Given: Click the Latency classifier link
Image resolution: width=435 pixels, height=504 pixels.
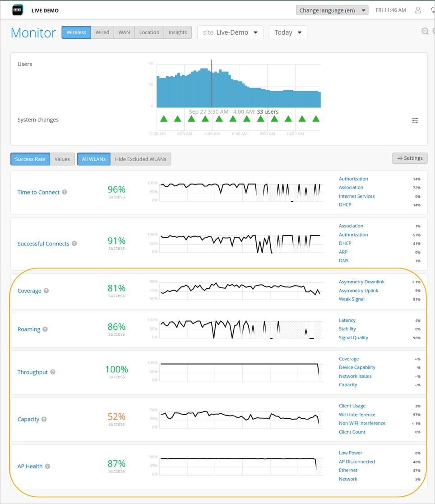Looking at the screenshot, I should [347, 320].
